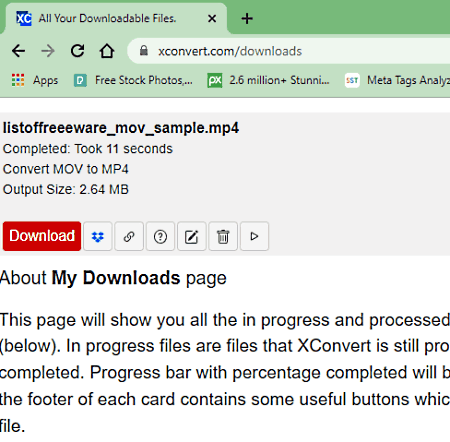
Task: Click the browser forward arrow
Action: pyautogui.click(x=48, y=51)
